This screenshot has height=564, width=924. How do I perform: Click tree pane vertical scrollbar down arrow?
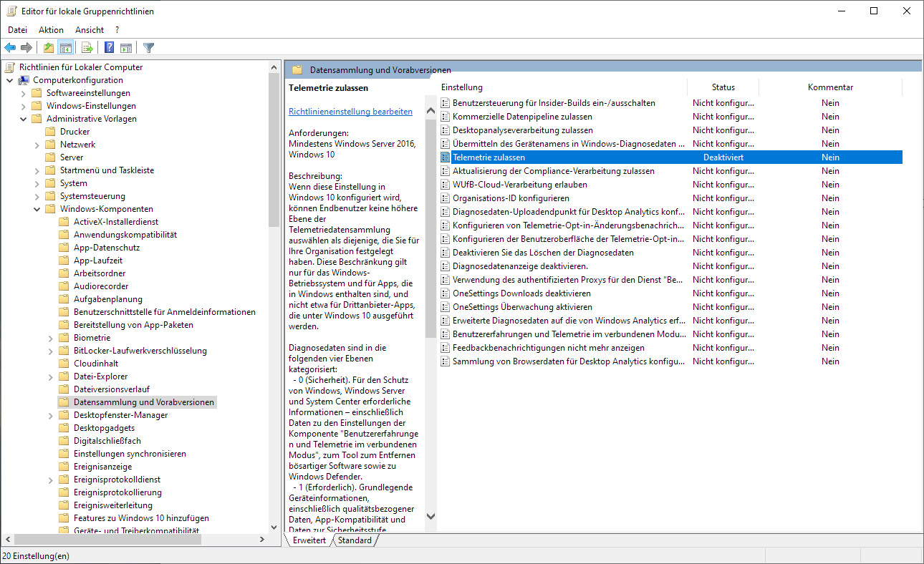click(x=274, y=527)
